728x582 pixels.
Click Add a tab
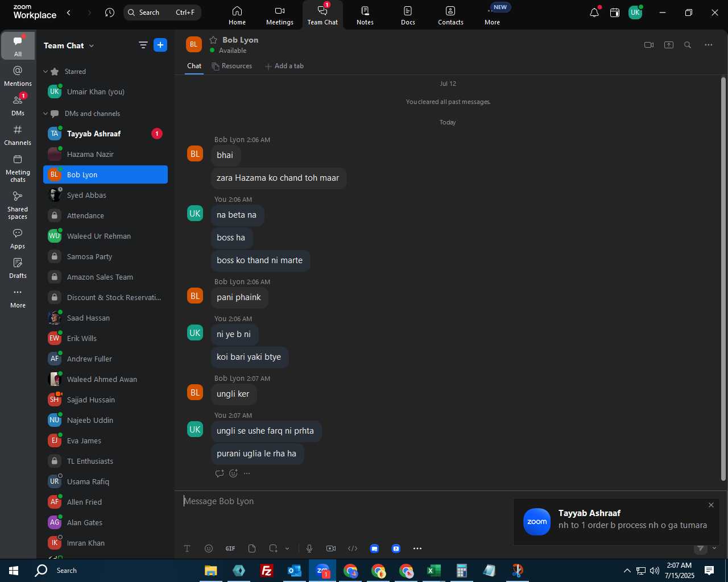click(x=284, y=66)
